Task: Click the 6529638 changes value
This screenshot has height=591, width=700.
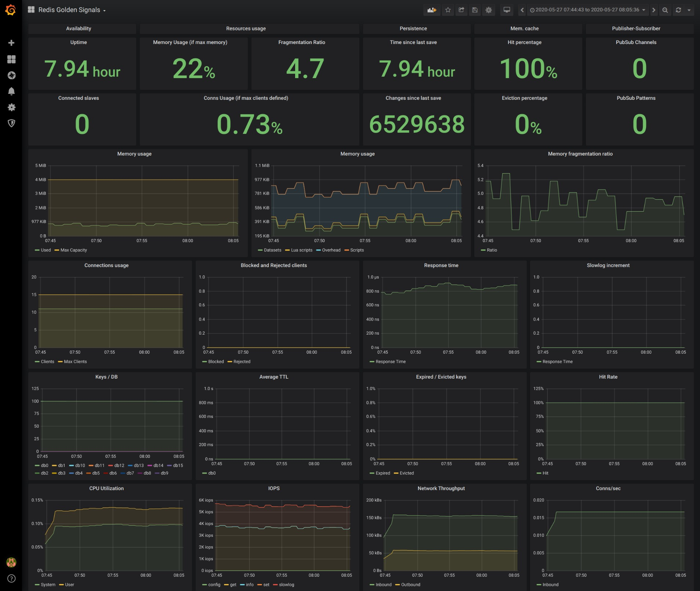Action: 417,124
